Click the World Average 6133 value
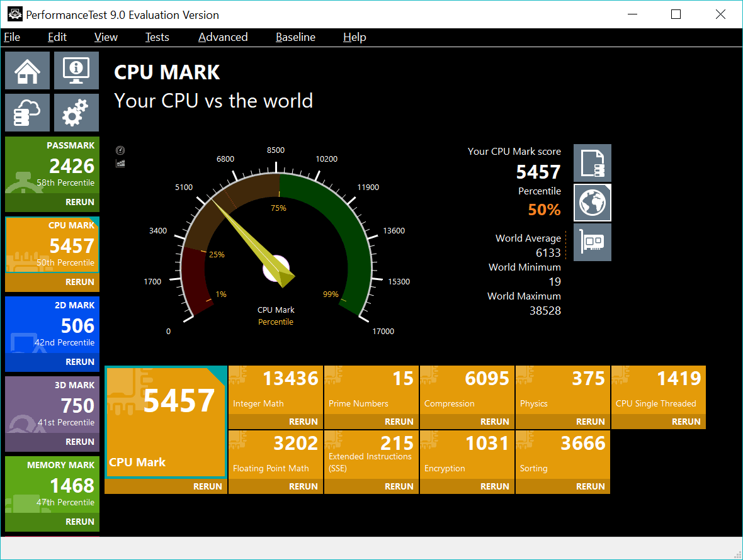743x560 pixels. [548, 253]
